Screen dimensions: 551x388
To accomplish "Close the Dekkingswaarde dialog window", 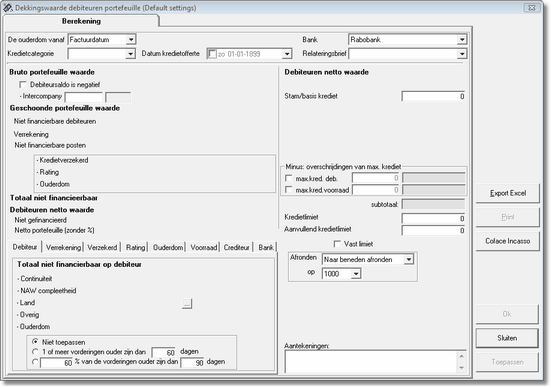I will pyautogui.click(x=532, y=7).
